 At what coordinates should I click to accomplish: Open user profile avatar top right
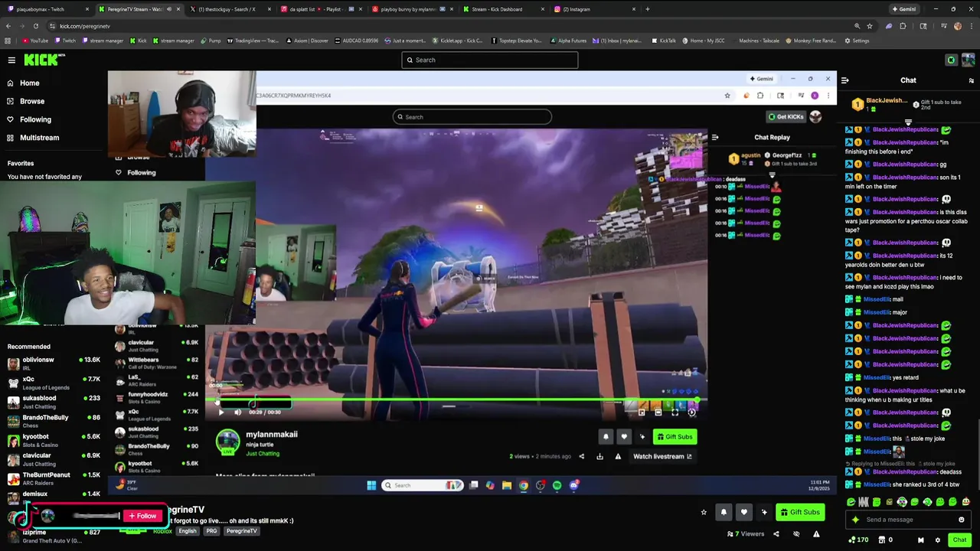969,60
